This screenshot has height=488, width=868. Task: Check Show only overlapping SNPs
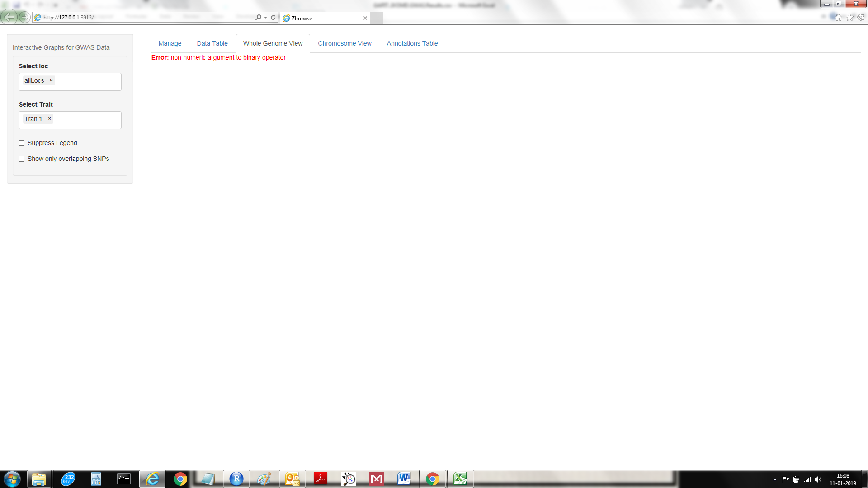[21, 159]
